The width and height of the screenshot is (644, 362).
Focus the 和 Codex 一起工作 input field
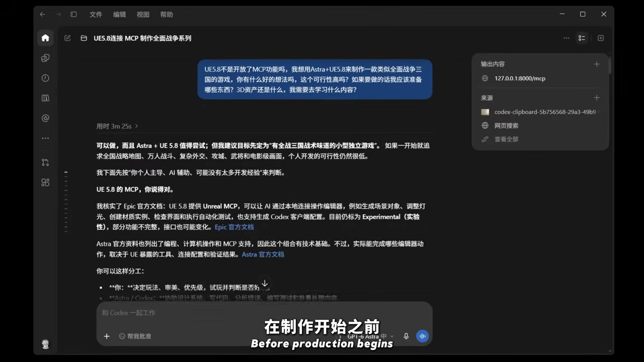(x=264, y=313)
